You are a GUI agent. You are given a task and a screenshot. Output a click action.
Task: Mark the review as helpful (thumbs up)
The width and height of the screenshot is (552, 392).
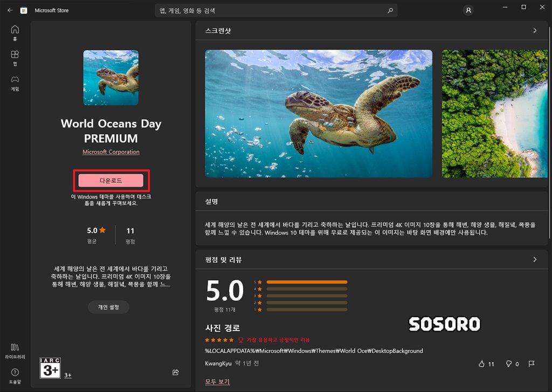click(481, 364)
